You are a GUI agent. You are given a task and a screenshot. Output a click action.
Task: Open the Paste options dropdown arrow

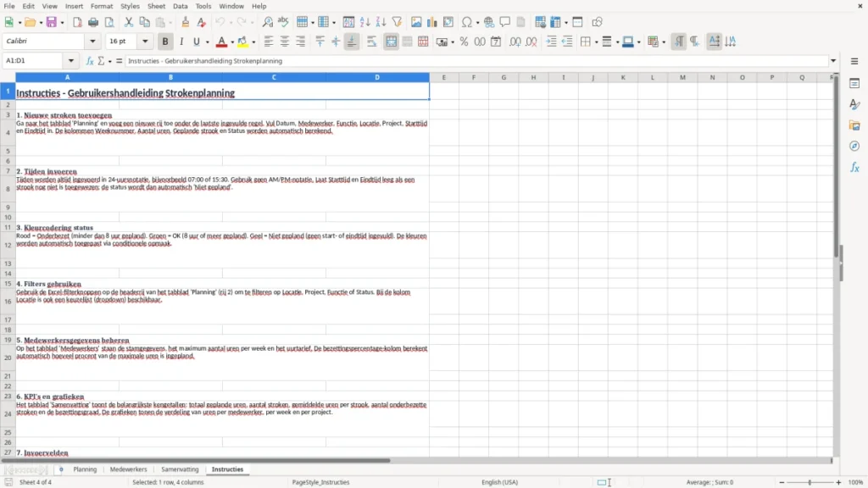coord(170,23)
